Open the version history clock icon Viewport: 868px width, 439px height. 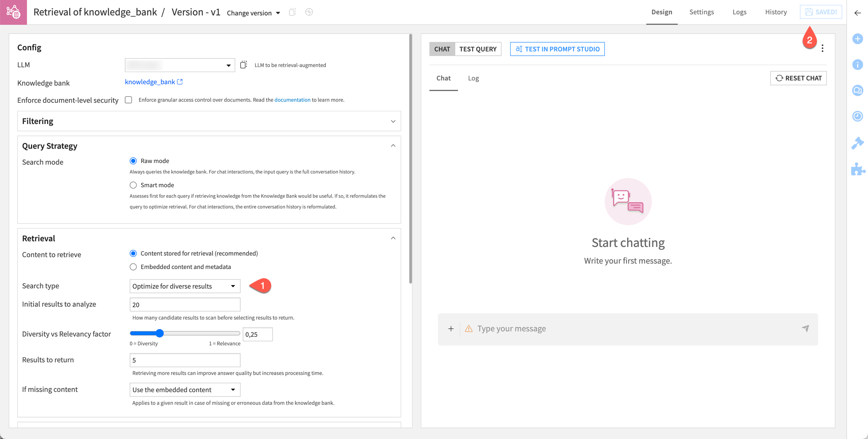(x=858, y=116)
